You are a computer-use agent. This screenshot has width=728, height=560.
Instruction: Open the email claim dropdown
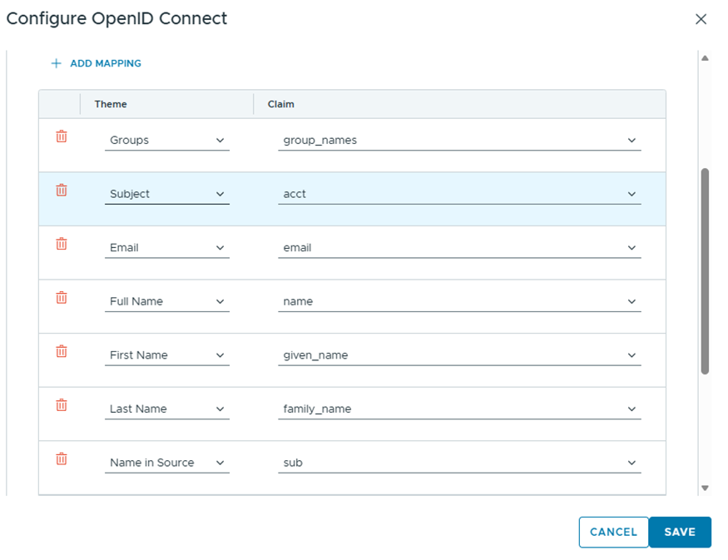459,248
